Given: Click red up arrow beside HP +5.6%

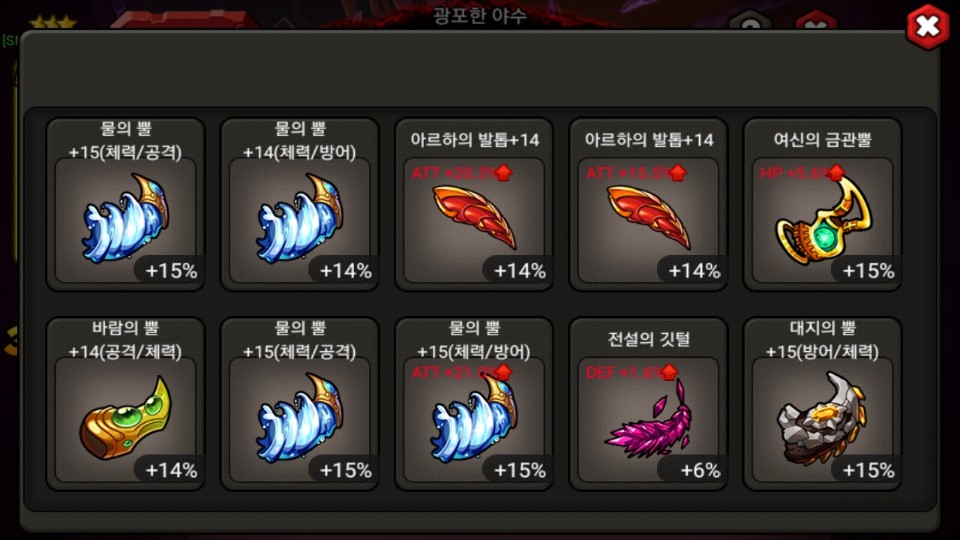Looking at the screenshot, I should click(836, 173).
